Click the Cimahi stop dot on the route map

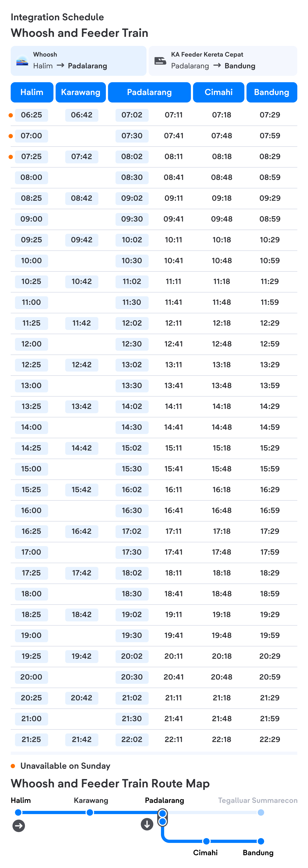[x=206, y=841]
